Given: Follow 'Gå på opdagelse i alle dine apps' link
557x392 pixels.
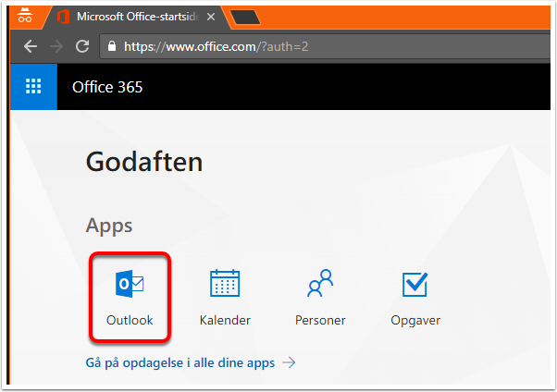Looking at the screenshot, I should (x=191, y=362).
